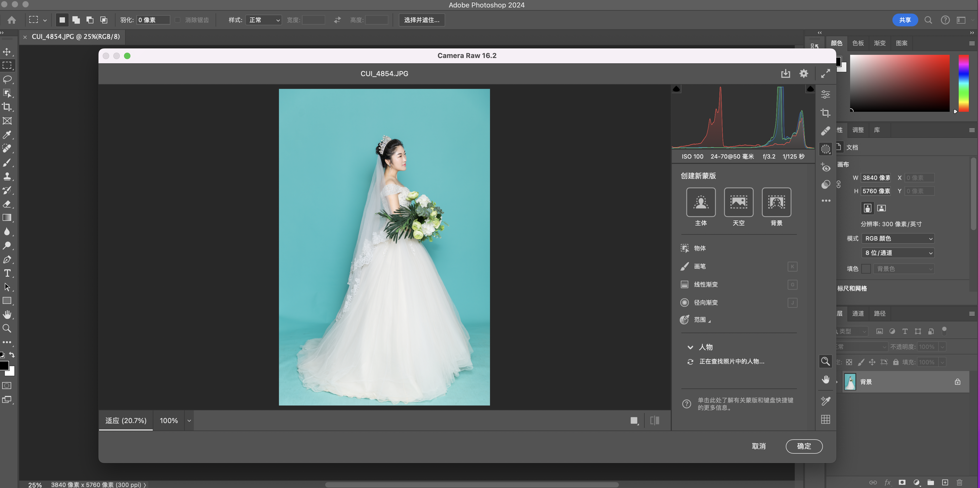Create a Subject mask (主体)

[701, 202]
